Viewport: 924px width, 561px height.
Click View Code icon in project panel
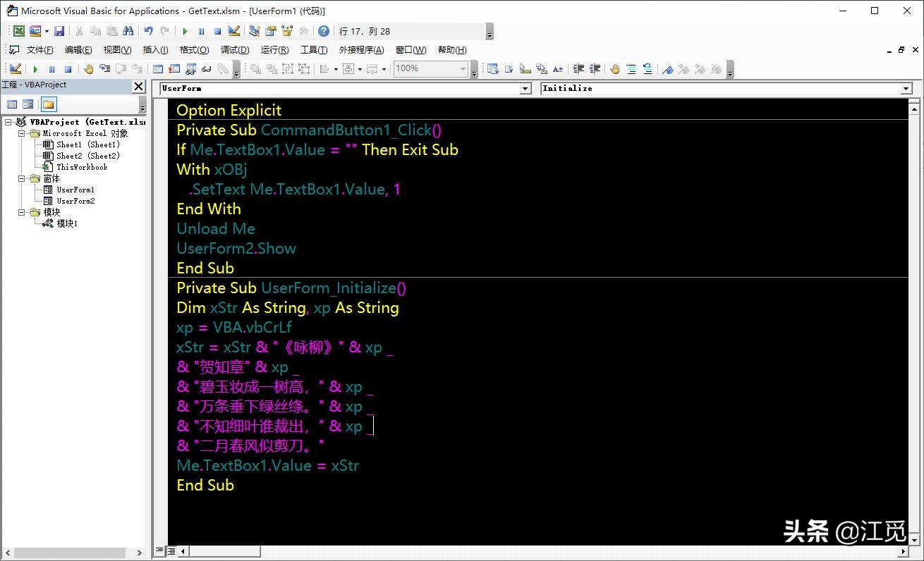pyautogui.click(x=12, y=104)
